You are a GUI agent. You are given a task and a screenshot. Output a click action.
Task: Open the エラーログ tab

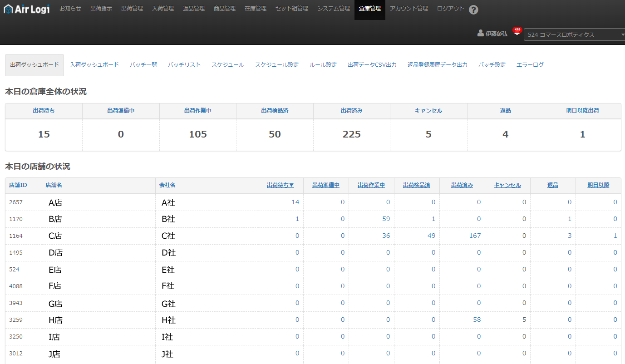530,65
